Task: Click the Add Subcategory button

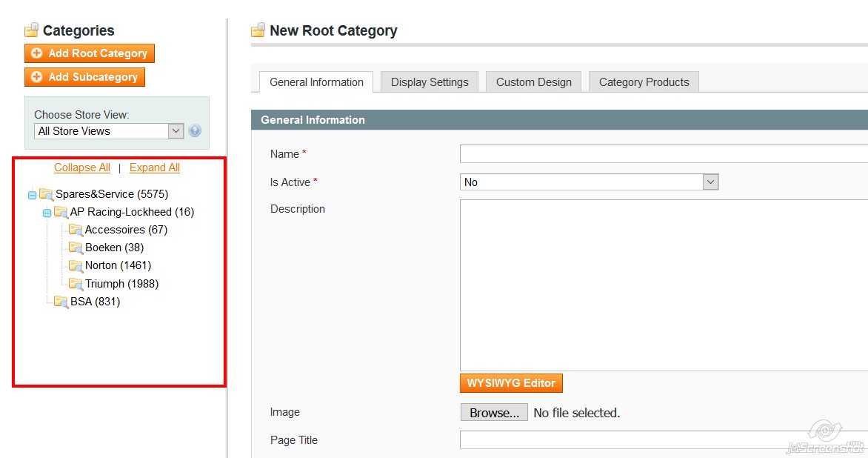Action: 85,77
